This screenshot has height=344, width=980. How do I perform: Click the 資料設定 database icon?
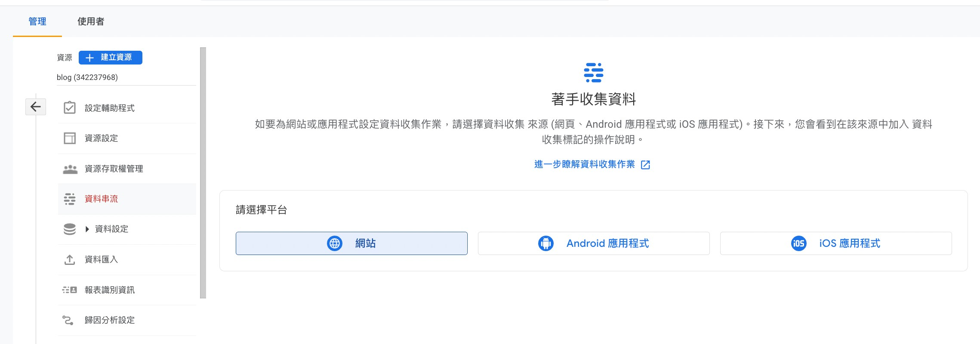[70, 229]
